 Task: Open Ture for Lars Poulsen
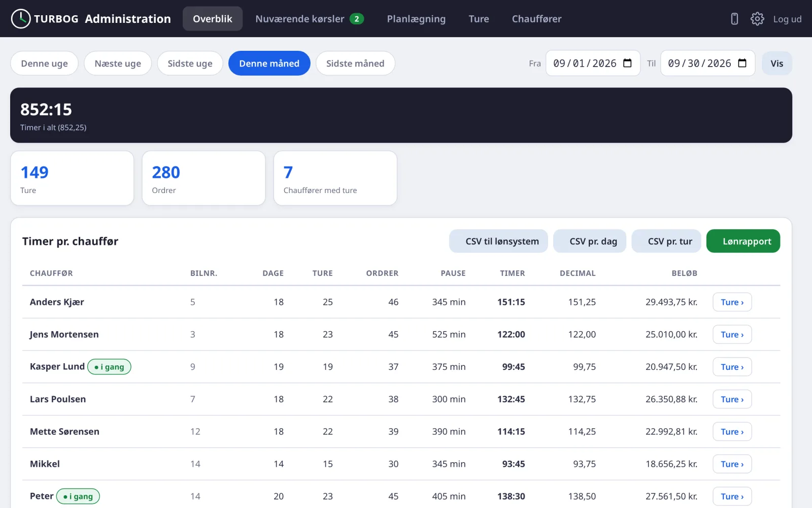click(x=732, y=399)
